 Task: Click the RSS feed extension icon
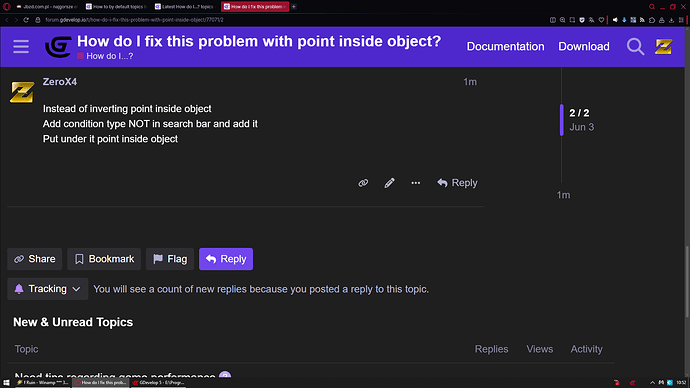click(x=642, y=20)
